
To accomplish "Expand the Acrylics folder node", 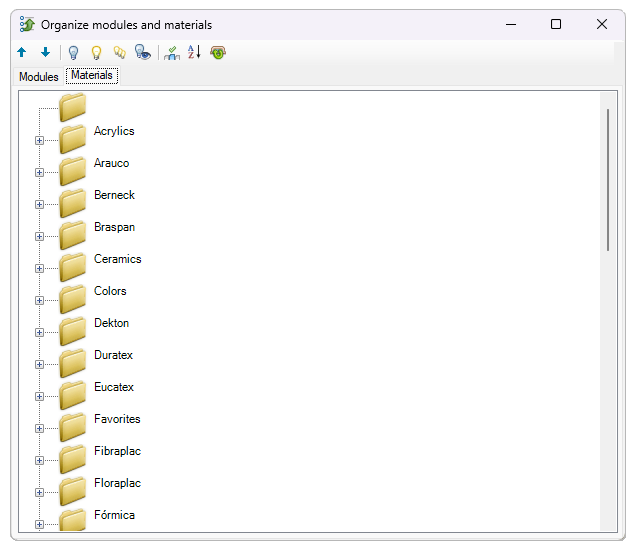I will coord(40,140).
